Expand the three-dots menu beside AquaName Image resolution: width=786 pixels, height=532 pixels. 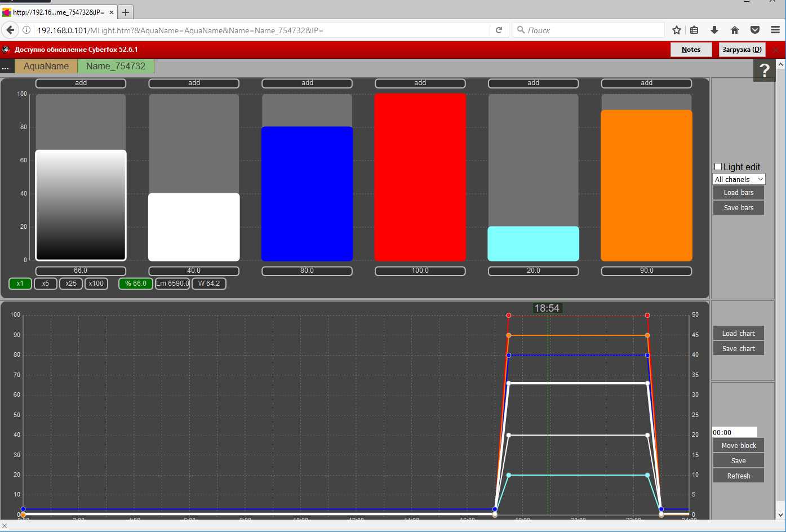click(6, 67)
